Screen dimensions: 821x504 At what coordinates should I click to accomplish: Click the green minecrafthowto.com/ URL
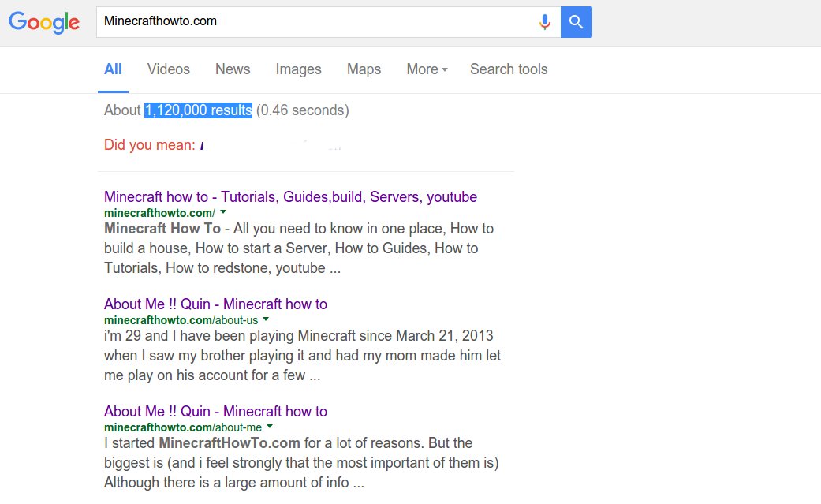coord(159,213)
